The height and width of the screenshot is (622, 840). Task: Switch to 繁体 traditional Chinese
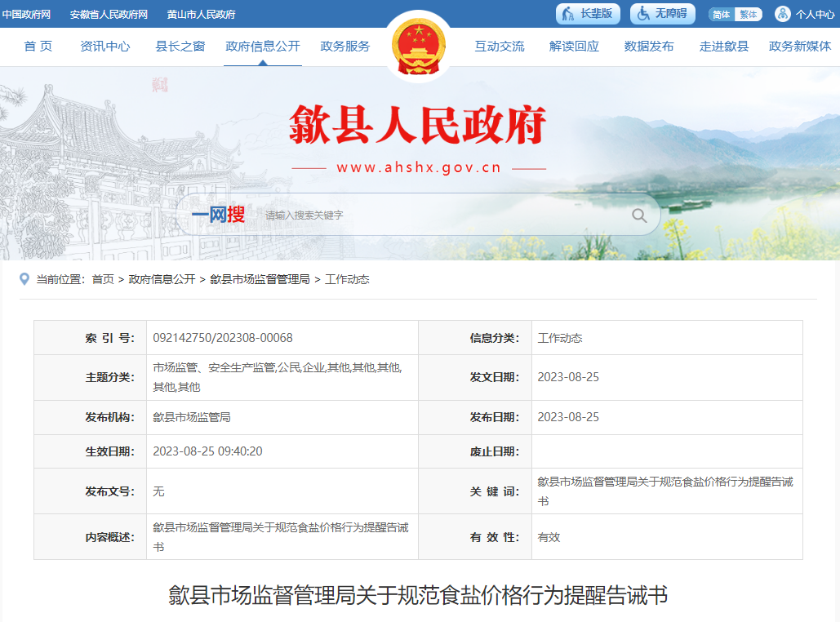(x=749, y=15)
